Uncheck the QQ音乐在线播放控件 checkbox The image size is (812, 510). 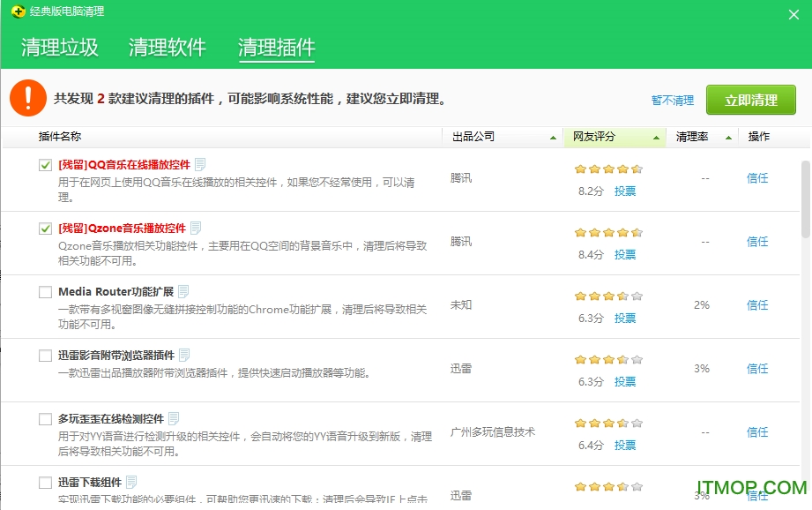tap(46, 165)
